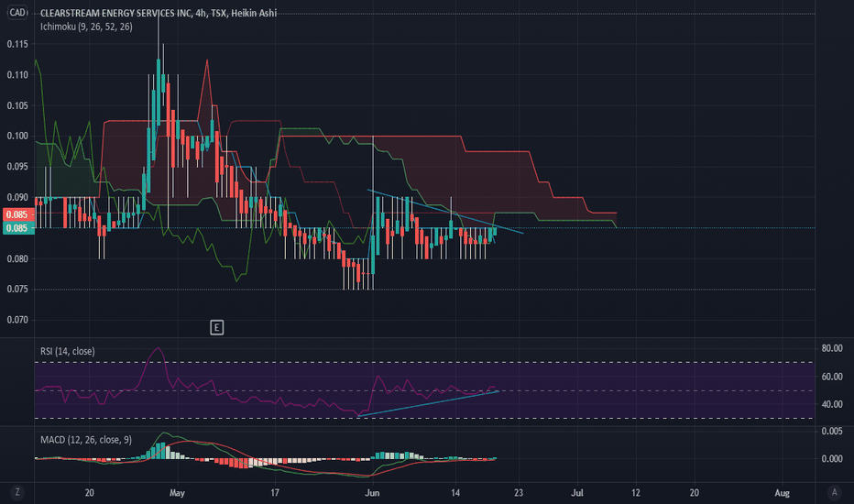
Task: Click the 0.075 price axis value
Action: pyautogui.click(x=17, y=290)
